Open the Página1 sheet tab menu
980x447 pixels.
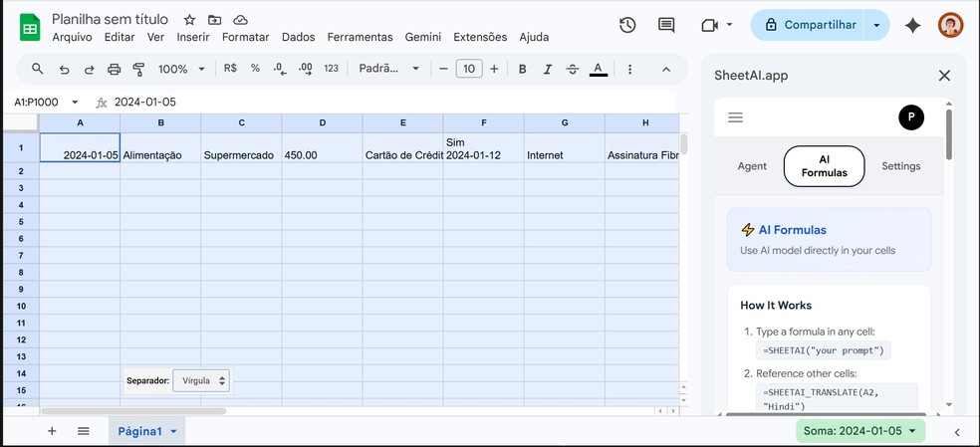pyautogui.click(x=173, y=431)
